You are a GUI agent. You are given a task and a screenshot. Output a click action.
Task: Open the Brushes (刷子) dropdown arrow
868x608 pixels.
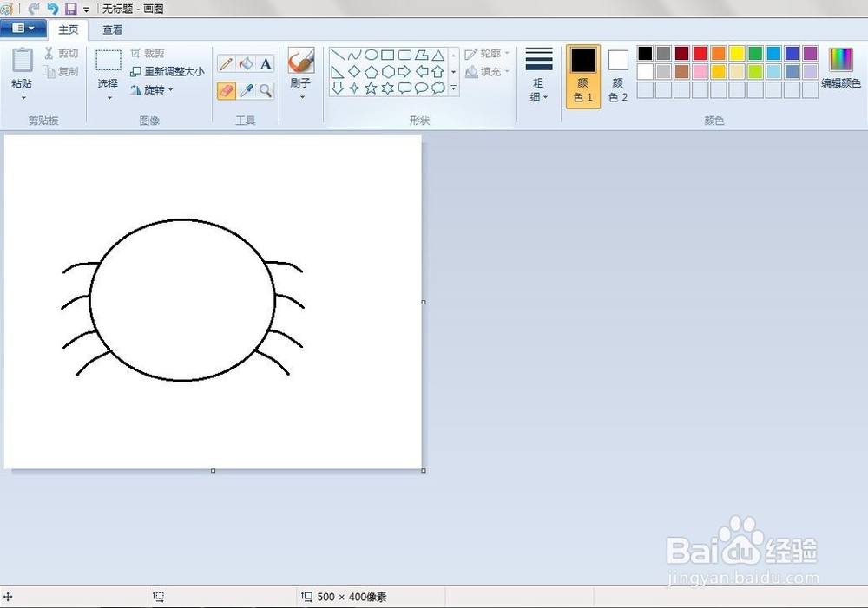click(x=302, y=97)
